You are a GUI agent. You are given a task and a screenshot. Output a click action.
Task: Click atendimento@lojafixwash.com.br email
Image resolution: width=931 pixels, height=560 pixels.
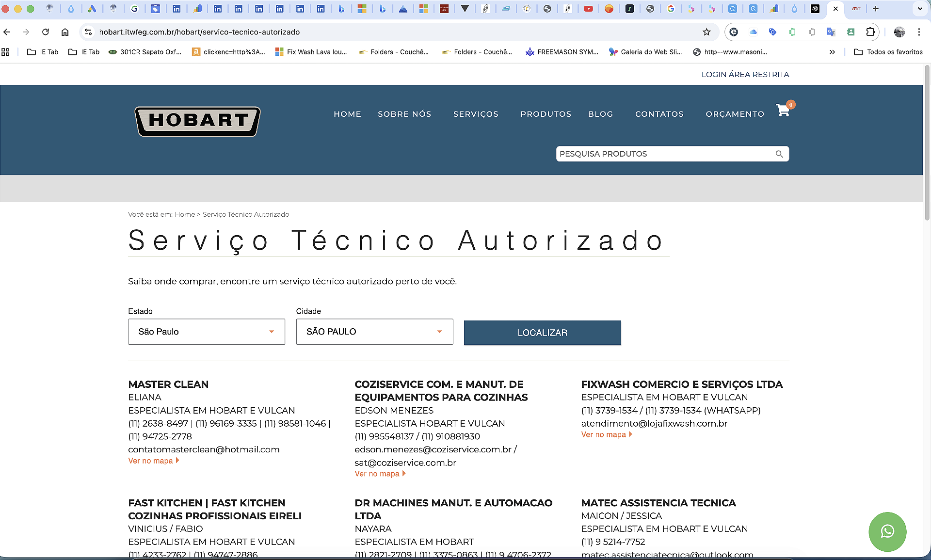point(654,423)
